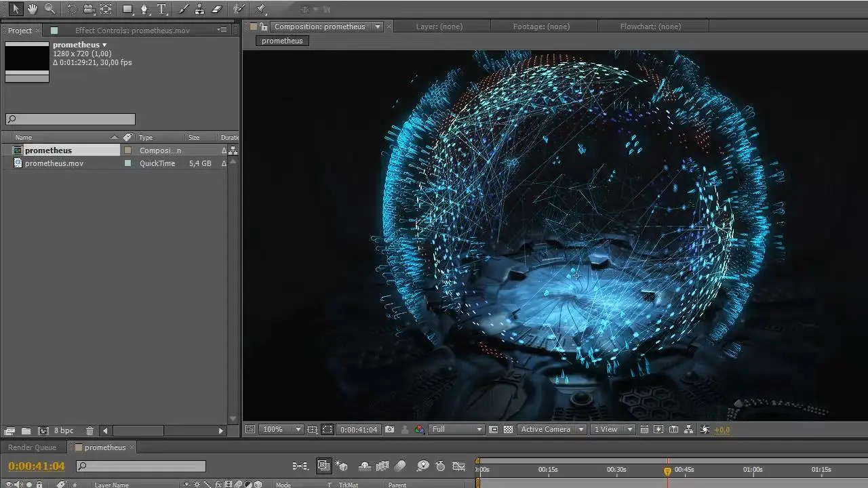This screenshot has width=868, height=488.
Task: Select the prometheus.mov footage item
Action: tap(54, 163)
